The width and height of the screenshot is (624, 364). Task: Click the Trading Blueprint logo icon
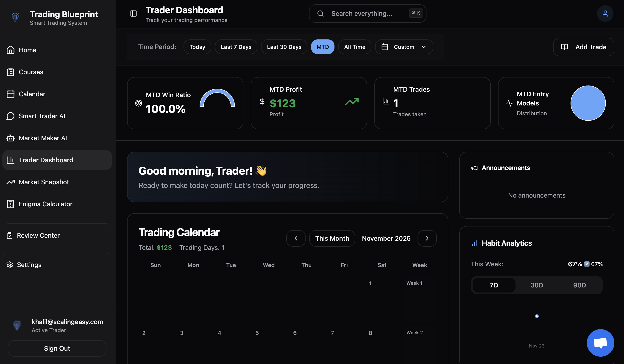pos(15,17)
